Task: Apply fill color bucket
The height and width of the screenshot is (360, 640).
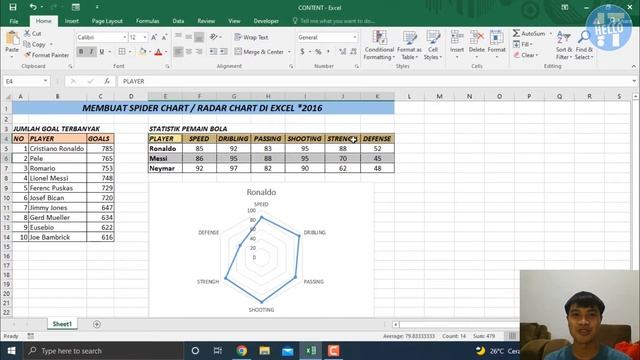Action: (x=142, y=52)
